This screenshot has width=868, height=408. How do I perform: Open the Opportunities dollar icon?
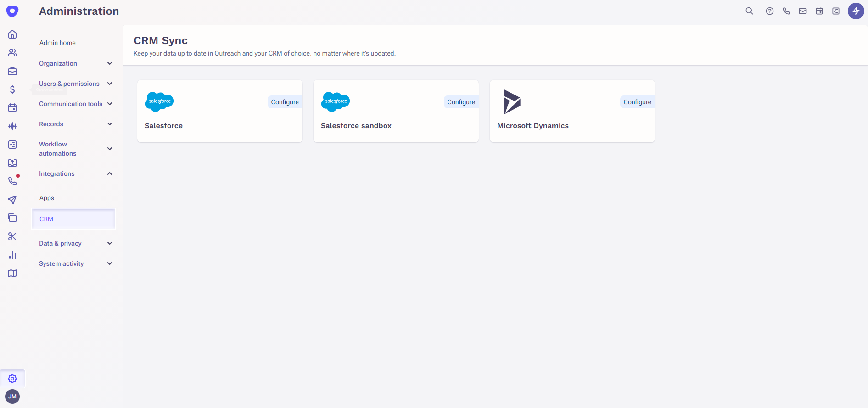(x=12, y=89)
